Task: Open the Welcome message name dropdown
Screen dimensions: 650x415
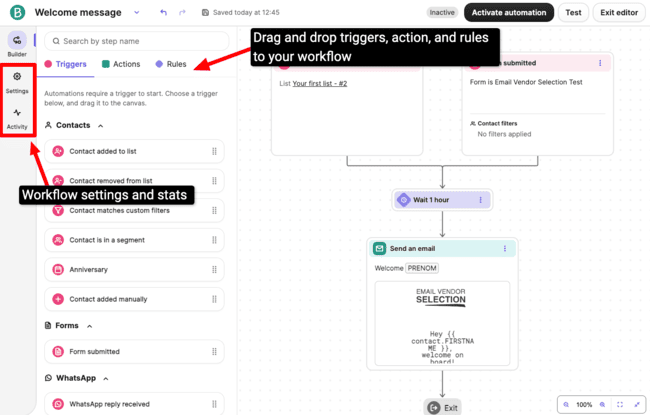Action: [137, 12]
